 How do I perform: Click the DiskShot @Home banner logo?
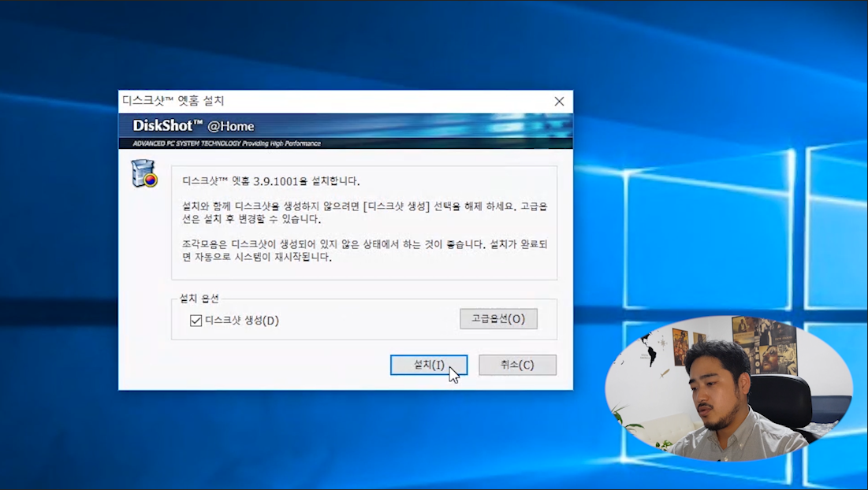pos(193,126)
